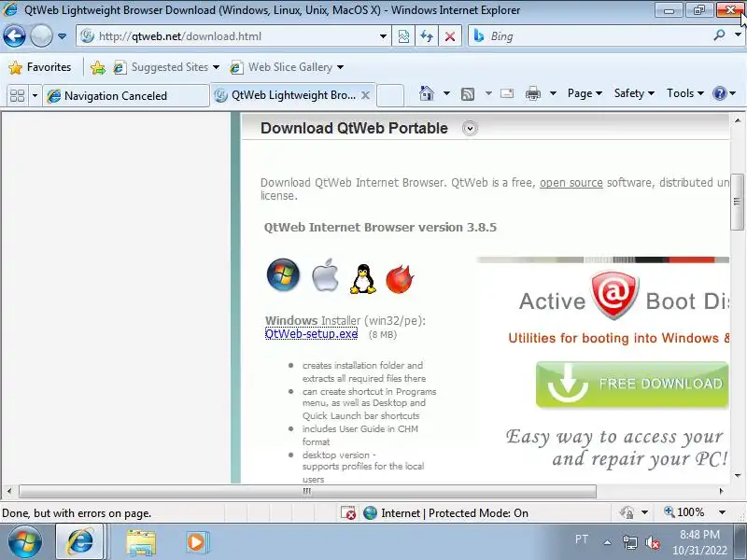Click the horizontal scrollbar thumb

(307, 491)
